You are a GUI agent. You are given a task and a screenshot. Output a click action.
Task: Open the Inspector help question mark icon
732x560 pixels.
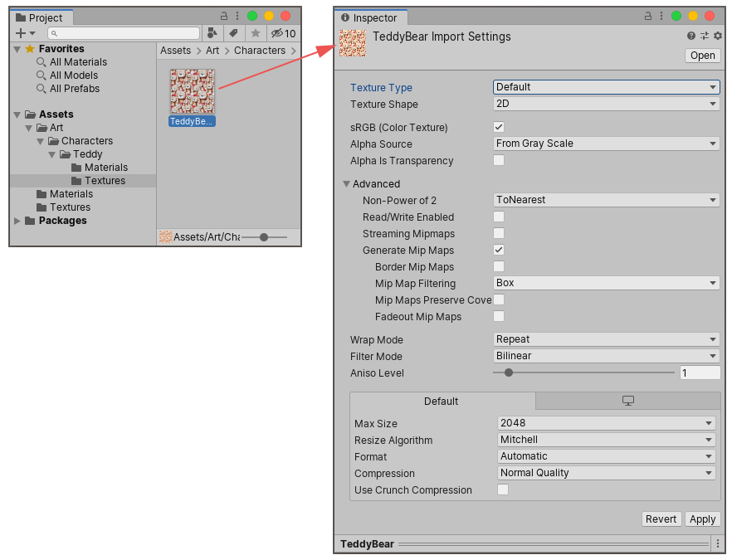[x=691, y=36]
